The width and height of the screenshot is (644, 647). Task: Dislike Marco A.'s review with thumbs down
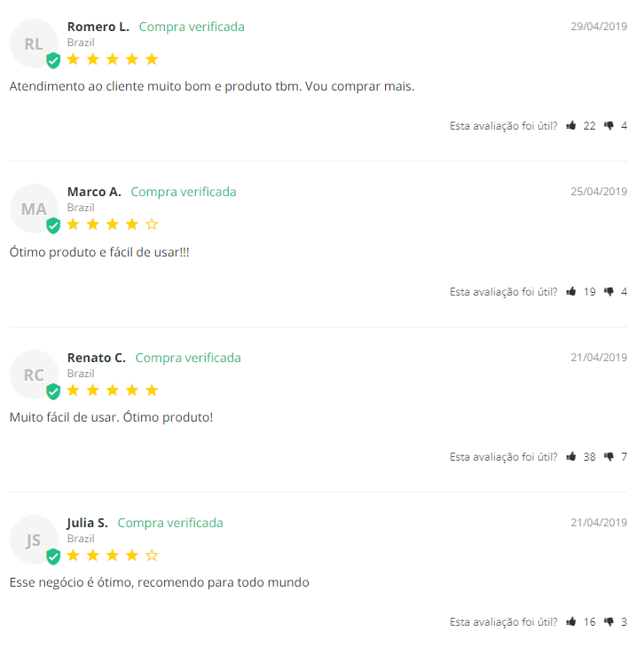[609, 291]
